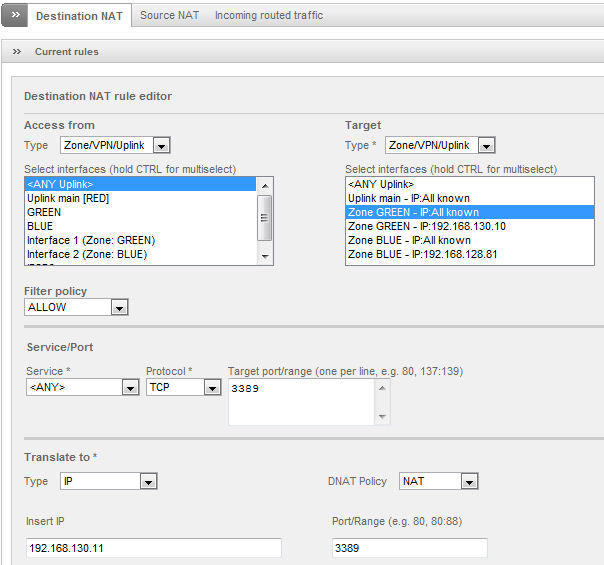Open the Incoming routed traffic tab
This screenshot has height=565, width=604.
click(x=268, y=16)
